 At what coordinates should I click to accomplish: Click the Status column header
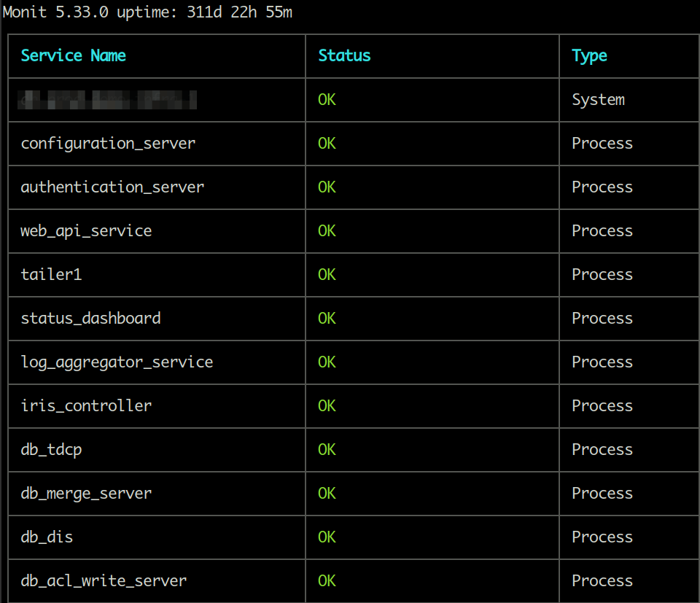pyautogui.click(x=344, y=56)
